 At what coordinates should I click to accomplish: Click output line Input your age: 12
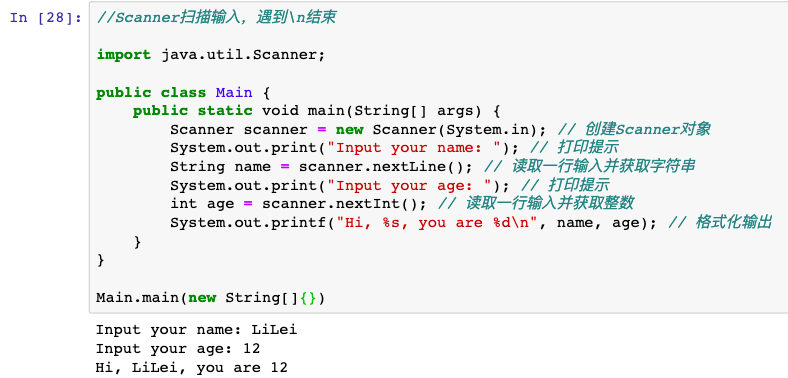click(178, 348)
